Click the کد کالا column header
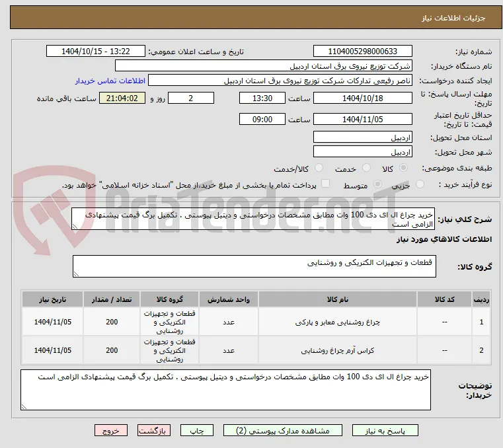Viewport: 503px width, 448px height. pyautogui.click(x=444, y=299)
